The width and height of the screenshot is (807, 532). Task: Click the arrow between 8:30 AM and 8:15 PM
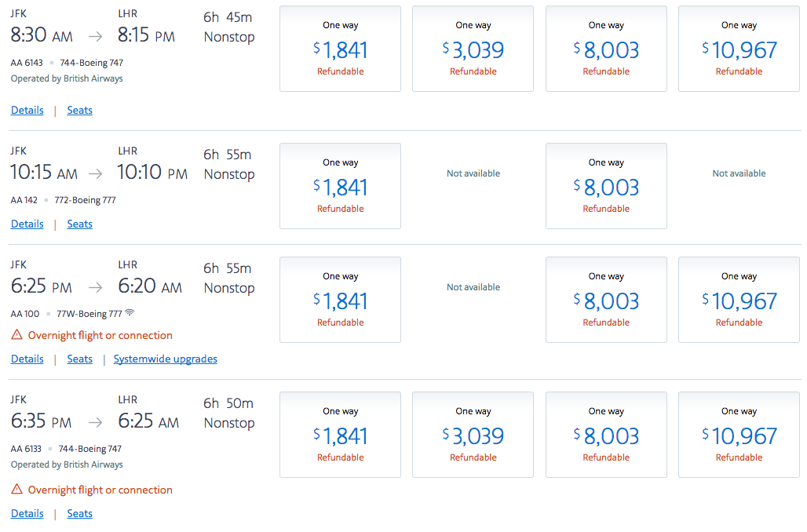(x=95, y=37)
